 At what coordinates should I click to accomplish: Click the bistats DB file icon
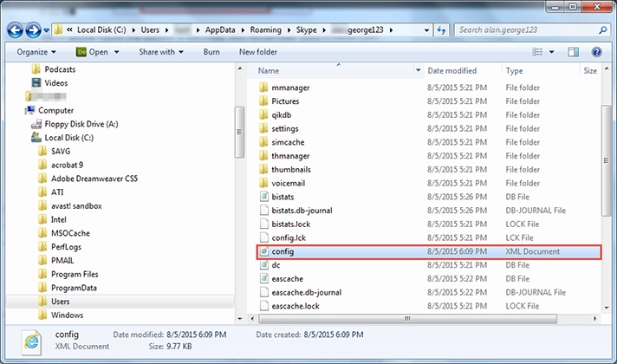263,197
